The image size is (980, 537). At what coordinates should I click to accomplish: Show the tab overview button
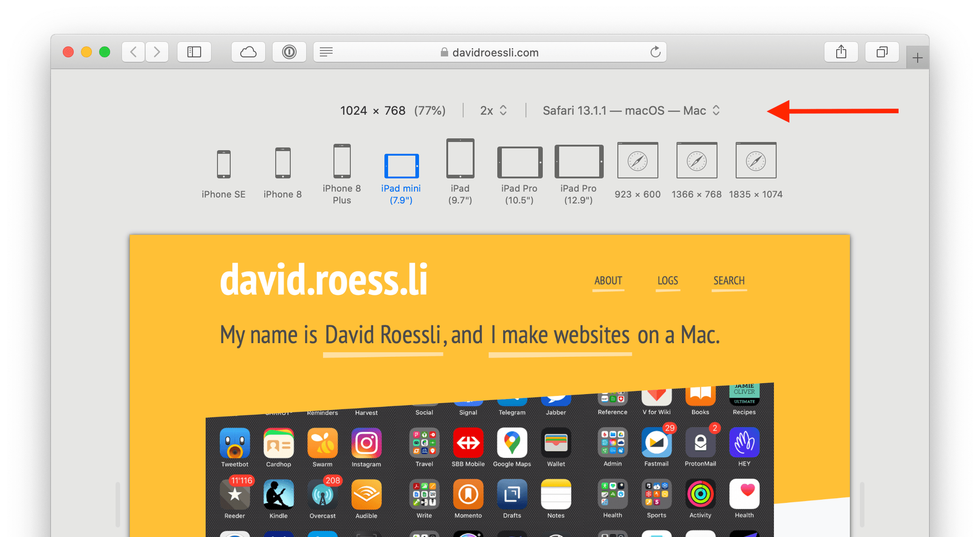[882, 52]
